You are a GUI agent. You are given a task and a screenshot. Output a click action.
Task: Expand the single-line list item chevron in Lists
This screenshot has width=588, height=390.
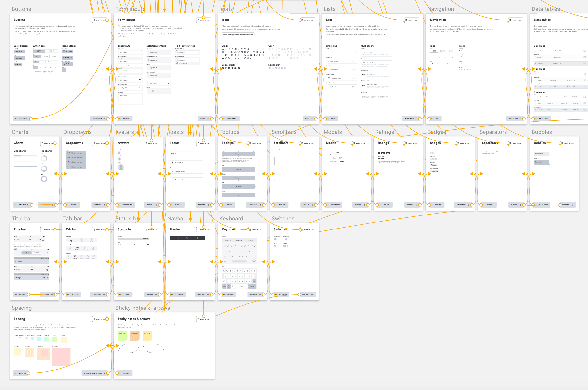click(355, 61)
